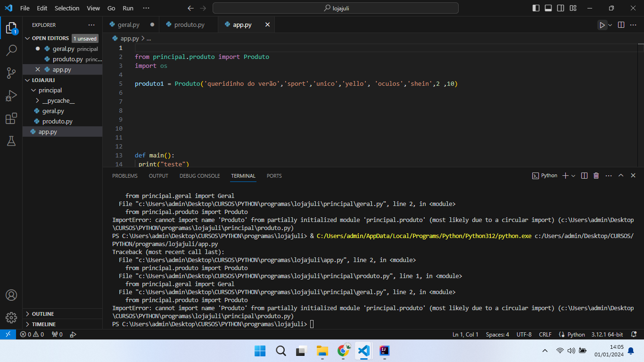Switch to the TERMINAL tab
The width and height of the screenshot is (644, 362).
(x=243, y=176)
